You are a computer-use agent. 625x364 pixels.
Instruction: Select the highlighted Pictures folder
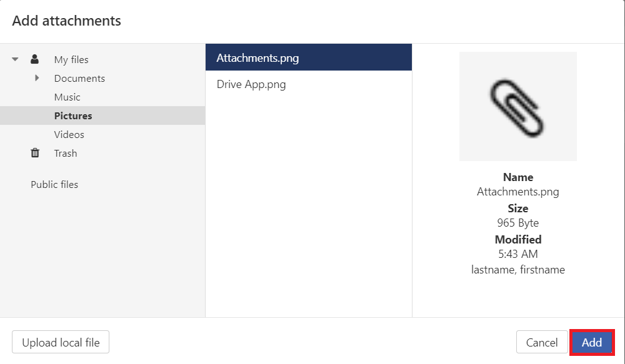(x=73, y=116)
